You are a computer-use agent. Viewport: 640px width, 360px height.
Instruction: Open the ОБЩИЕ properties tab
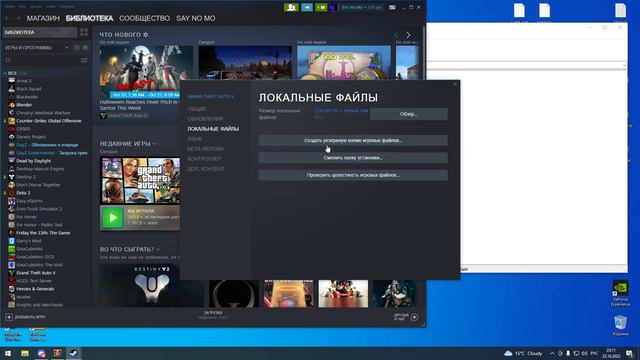click(197, 109)
